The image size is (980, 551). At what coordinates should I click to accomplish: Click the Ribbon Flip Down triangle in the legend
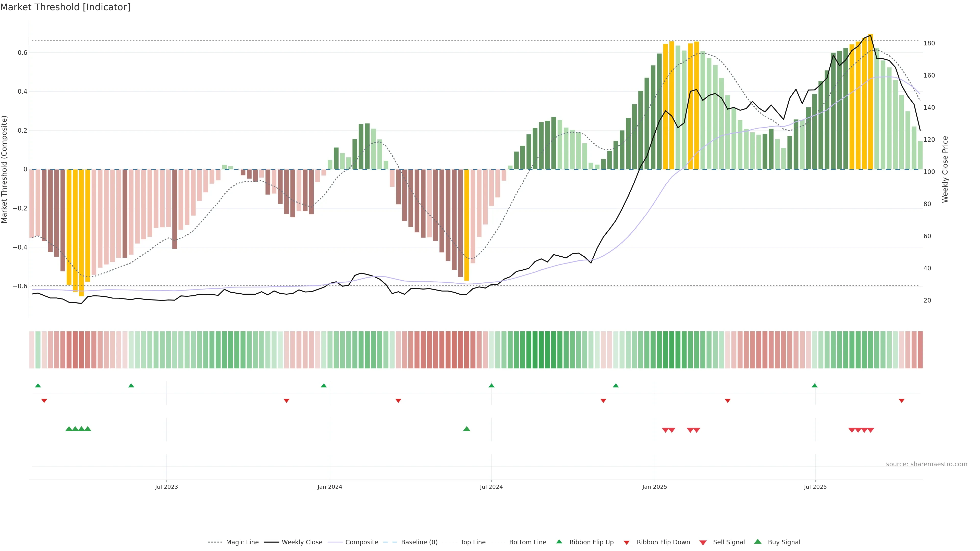(x=626, y=543)
